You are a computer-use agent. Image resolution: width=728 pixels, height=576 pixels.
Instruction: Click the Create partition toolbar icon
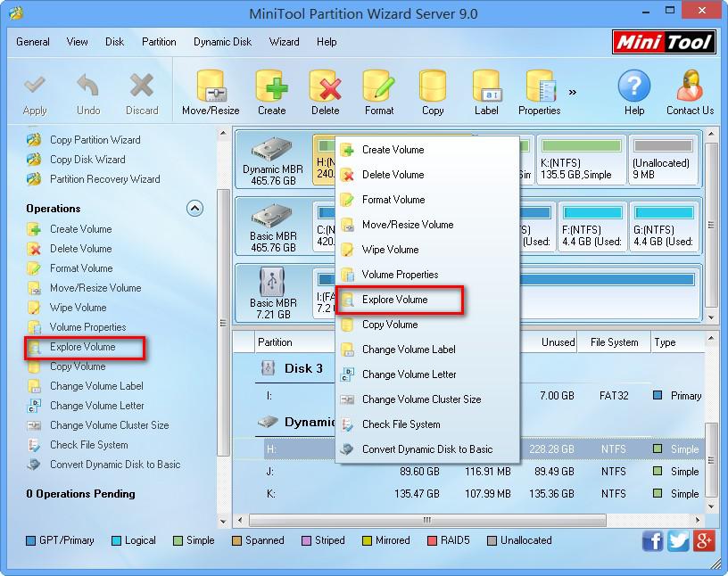271,86
